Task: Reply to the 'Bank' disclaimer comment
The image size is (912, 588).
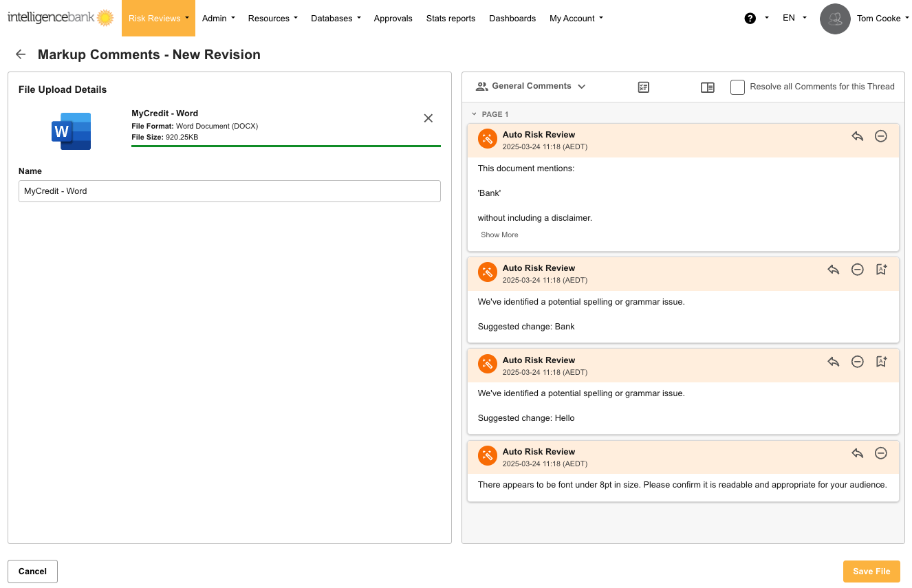Action: (857, 136)
